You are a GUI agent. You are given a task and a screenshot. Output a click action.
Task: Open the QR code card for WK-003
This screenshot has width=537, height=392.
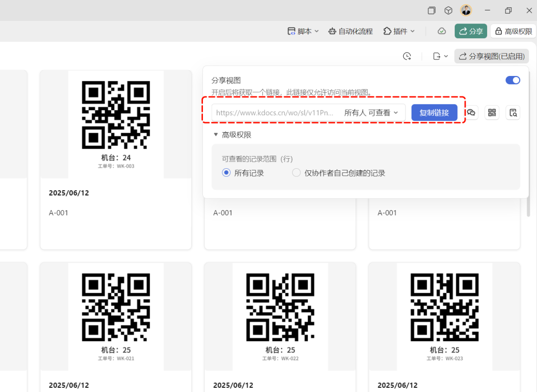[116, 160]
